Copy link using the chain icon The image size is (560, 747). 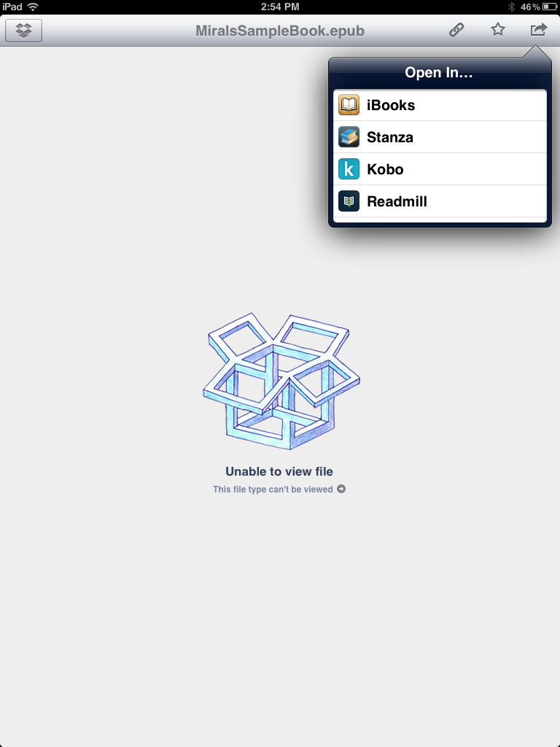[456, 30]
